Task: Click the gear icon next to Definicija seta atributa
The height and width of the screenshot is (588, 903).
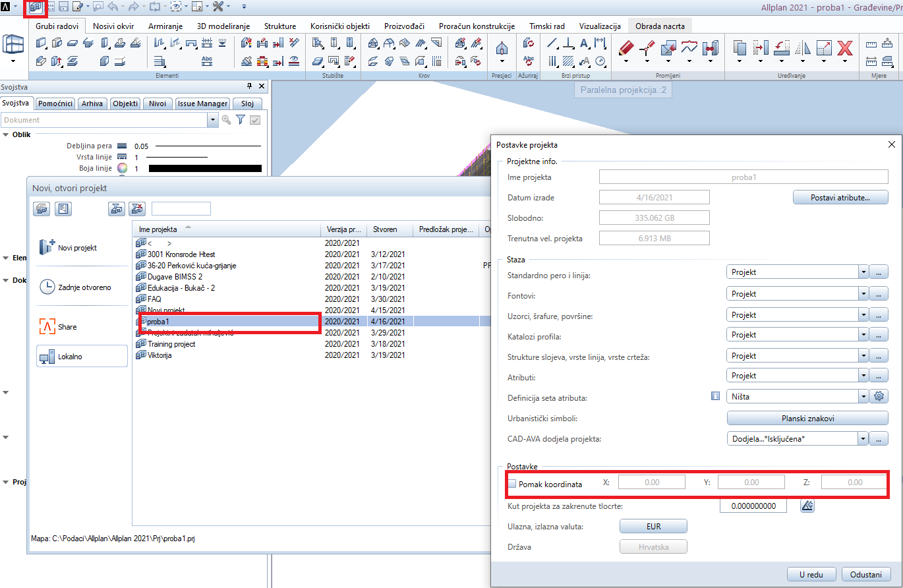Action: (878, 397)
